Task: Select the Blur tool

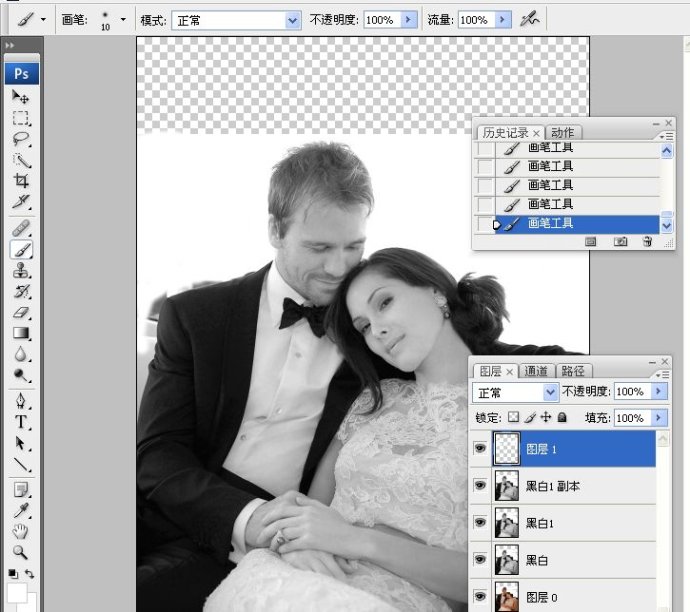Action: (20, 354)
